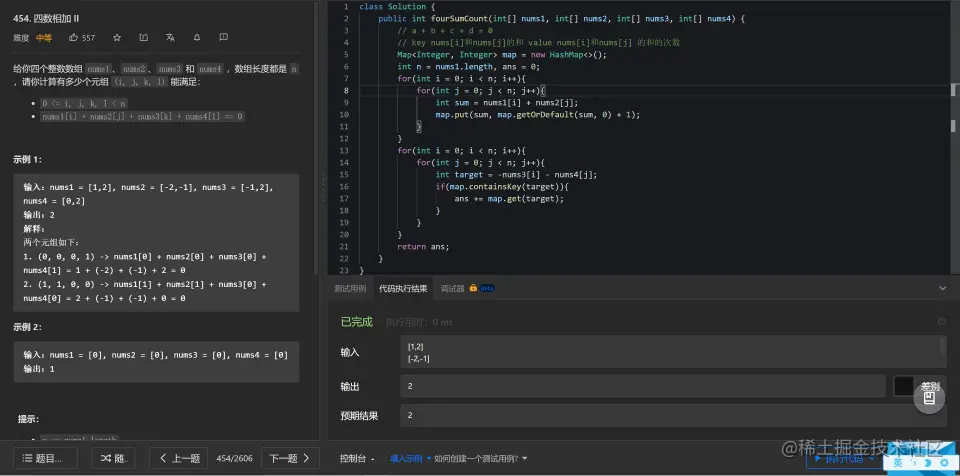Click the map.put(sum, ...) code line
Image resolution: width=960 pixels, height=476 pixels.
click(538, 115)
